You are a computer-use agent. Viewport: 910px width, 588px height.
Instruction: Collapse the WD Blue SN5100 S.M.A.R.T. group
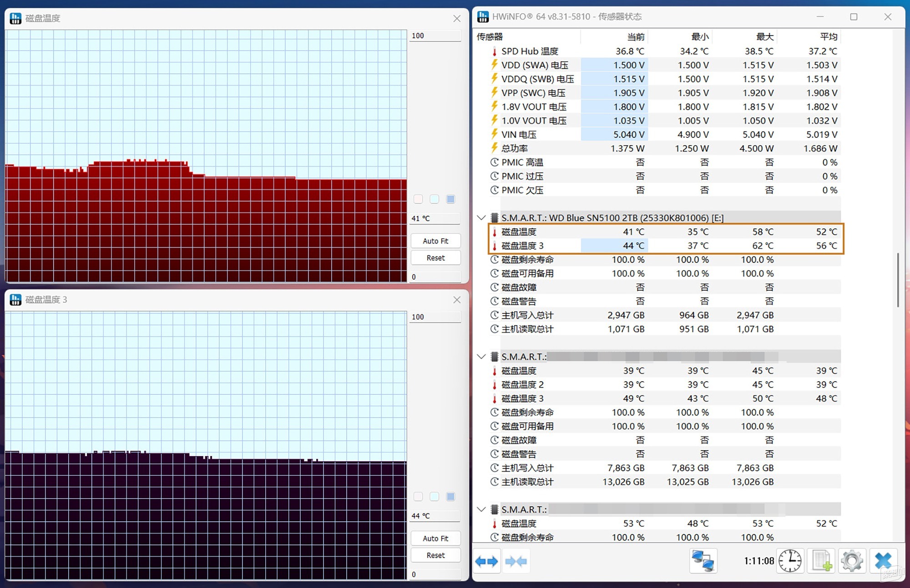tap(481, 218)
